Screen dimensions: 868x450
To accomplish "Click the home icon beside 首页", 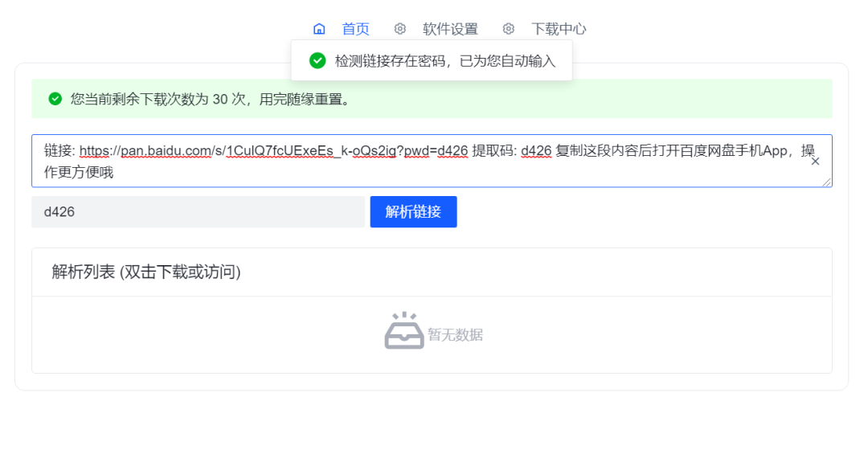I will pos(319,29).
